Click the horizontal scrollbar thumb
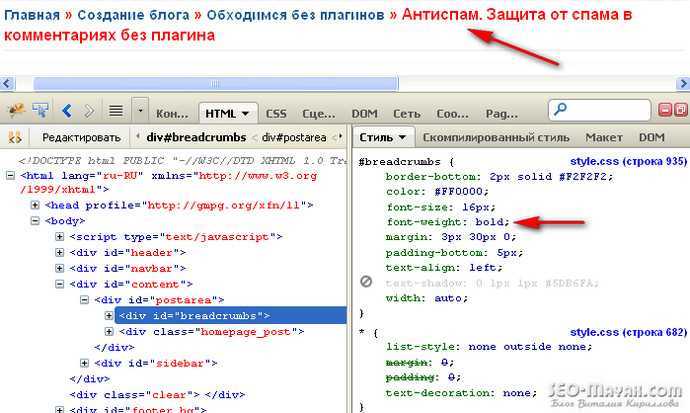Image resolution: width=690 pixels, height=413 pixels. 216,83
